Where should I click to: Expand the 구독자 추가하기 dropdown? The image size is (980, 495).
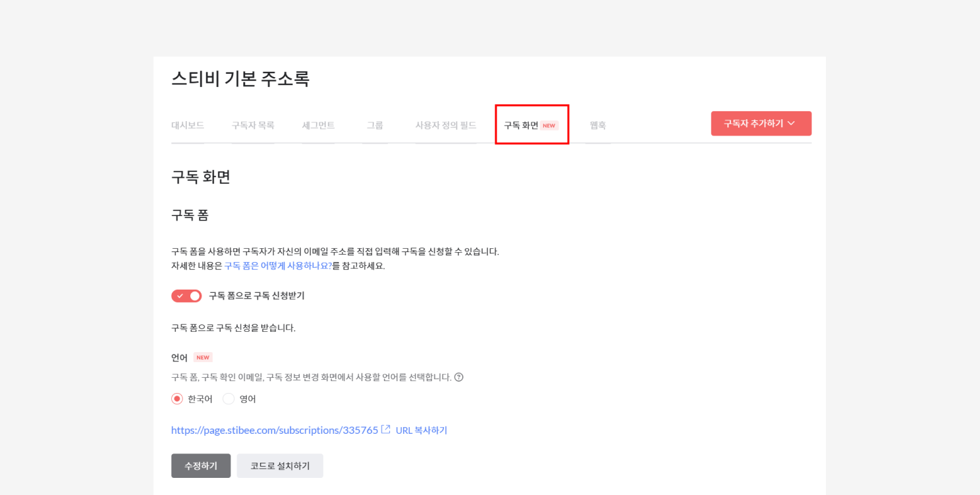(x=761, y=124)
